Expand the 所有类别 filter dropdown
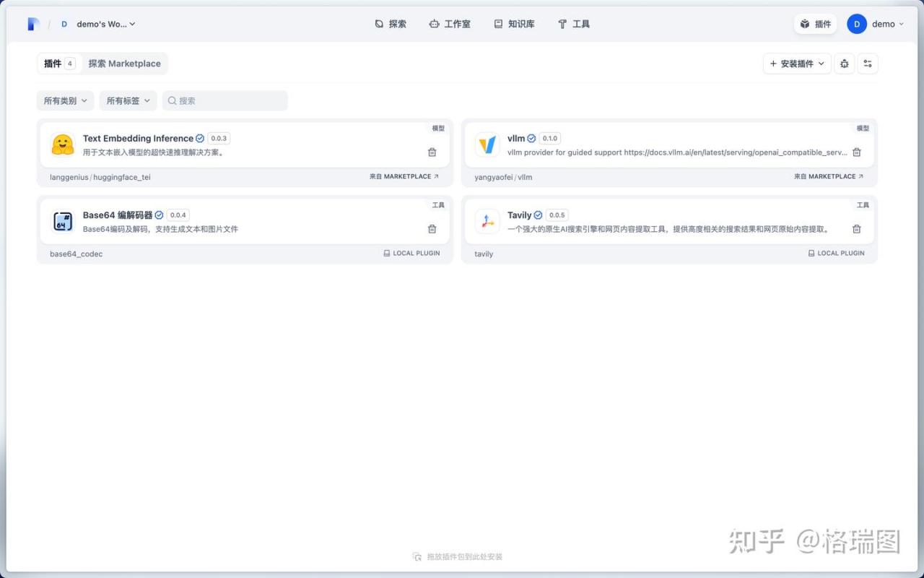Image resolution: width=924 pixels, height=578 pixels. (x=66, y=100)
